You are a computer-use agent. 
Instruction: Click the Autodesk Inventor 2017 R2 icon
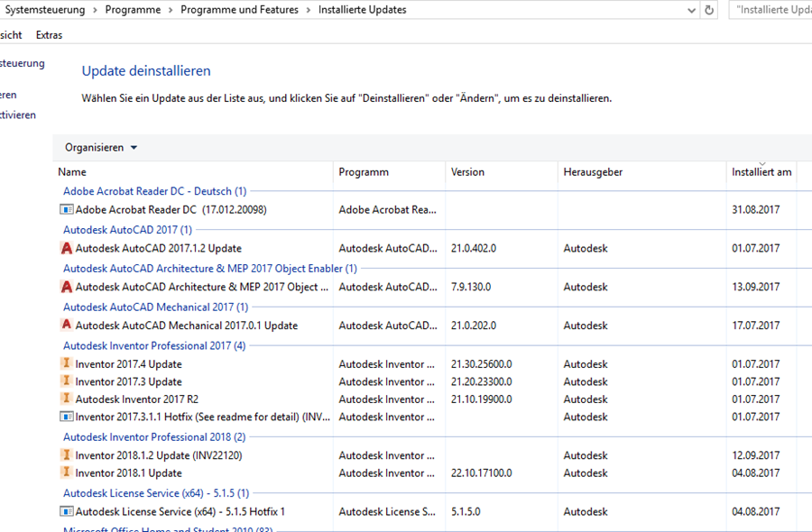click(x=66, y=399)
